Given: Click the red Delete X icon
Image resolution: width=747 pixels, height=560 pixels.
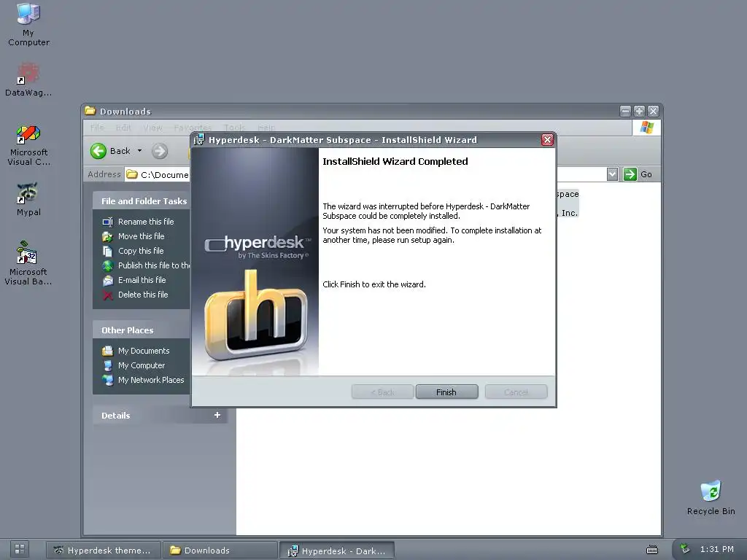Looking at the screenshot, I should click(x=108, y=295).
